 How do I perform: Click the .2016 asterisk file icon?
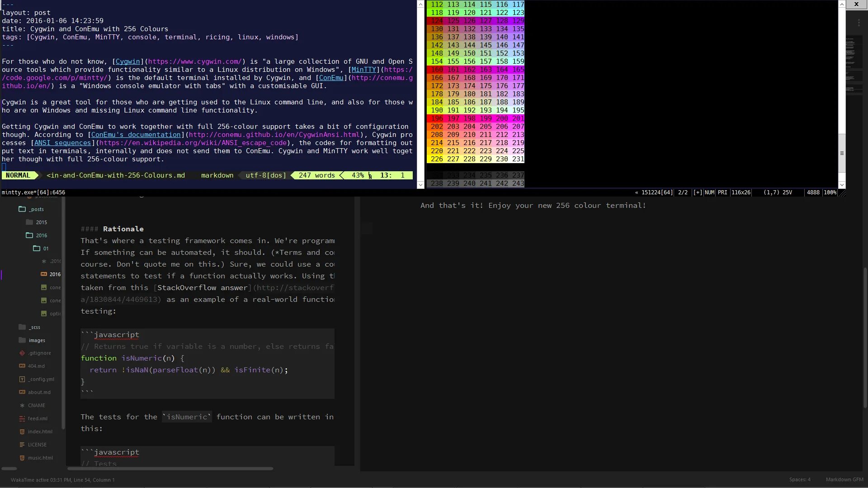(44, 261)
